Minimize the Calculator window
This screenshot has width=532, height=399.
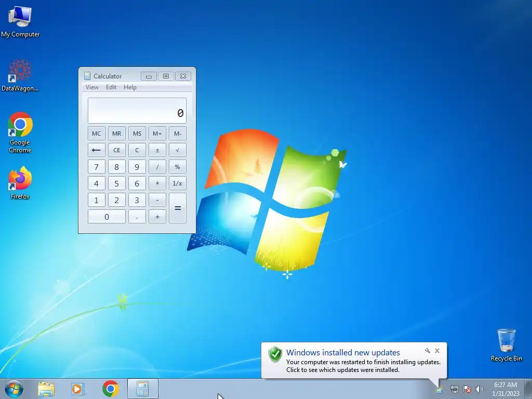[x=149, y=76]
